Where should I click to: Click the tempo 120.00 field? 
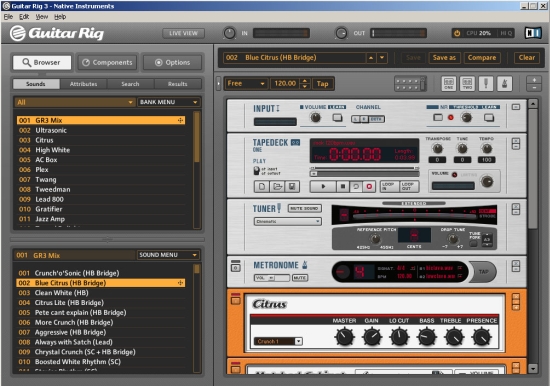coord(285,84)
